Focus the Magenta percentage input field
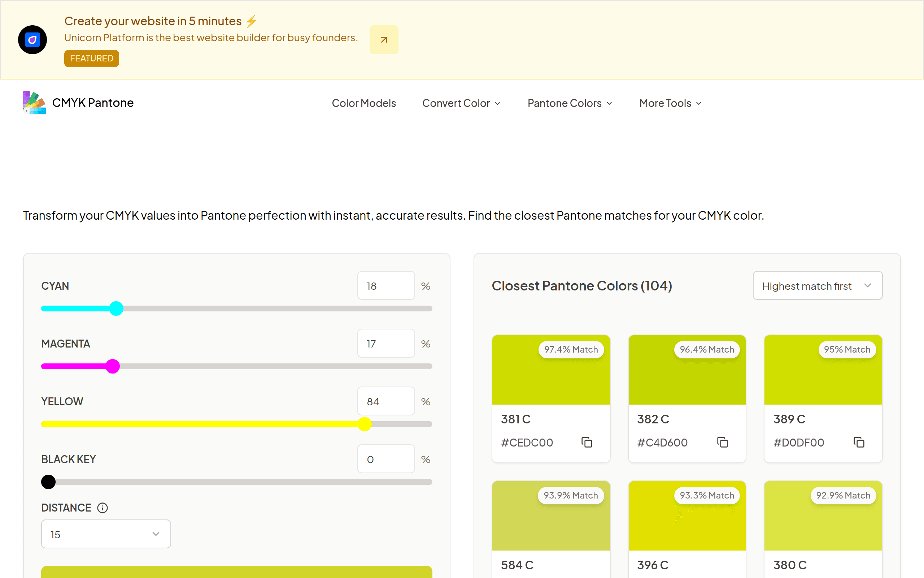The height and width of the screenshot is (578, 924). tap(386, 343)
